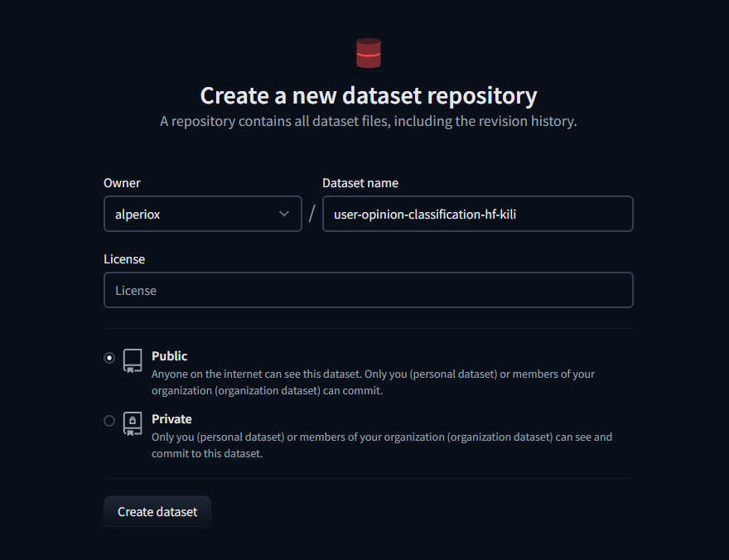Select the Public radio button
Screen dimensions: 729x560
click(x=109, y=358)
